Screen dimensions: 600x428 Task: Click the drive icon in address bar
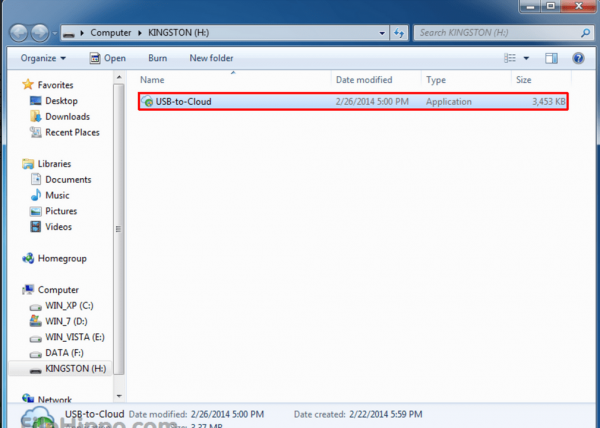click(69, 33)
